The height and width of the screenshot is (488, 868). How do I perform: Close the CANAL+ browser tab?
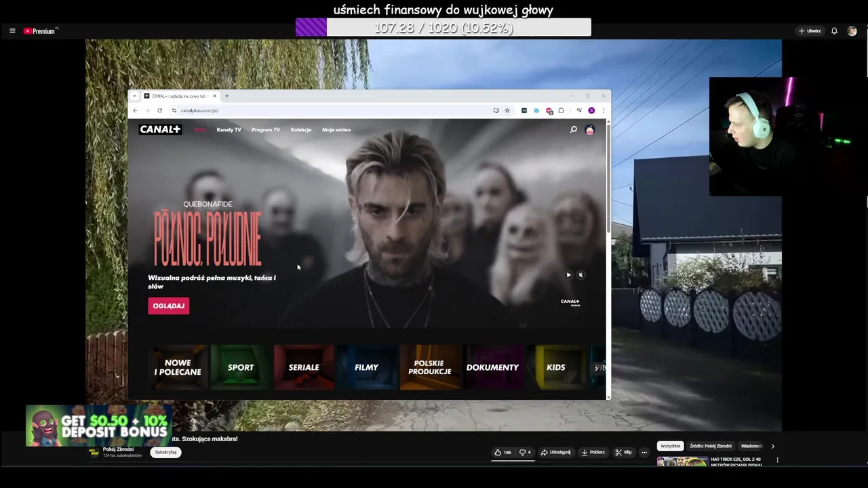click(214, 96)
